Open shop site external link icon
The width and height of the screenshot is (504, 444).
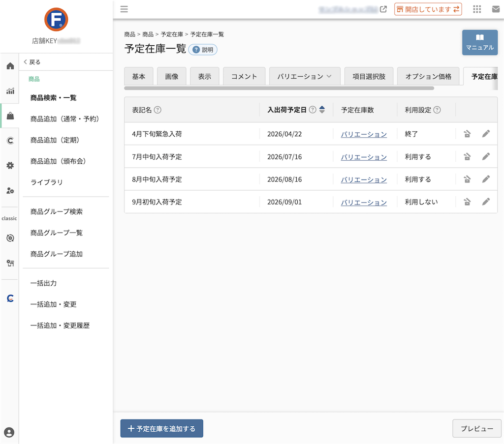(383, 9)
